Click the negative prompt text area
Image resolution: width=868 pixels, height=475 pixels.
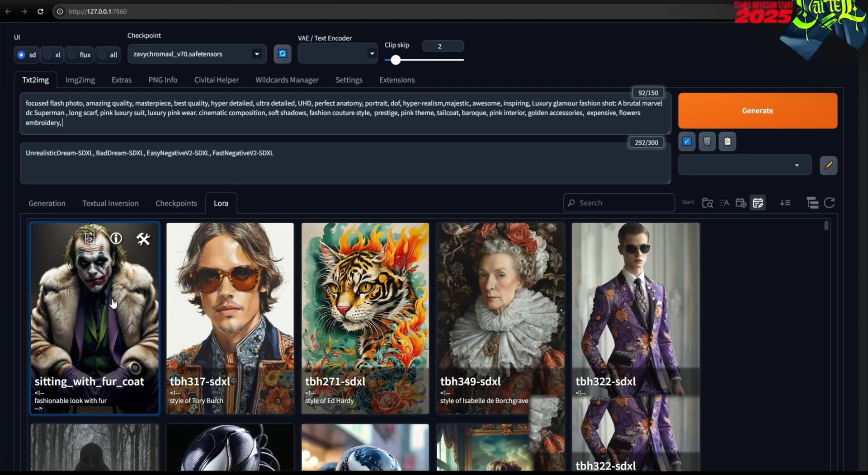345,164
